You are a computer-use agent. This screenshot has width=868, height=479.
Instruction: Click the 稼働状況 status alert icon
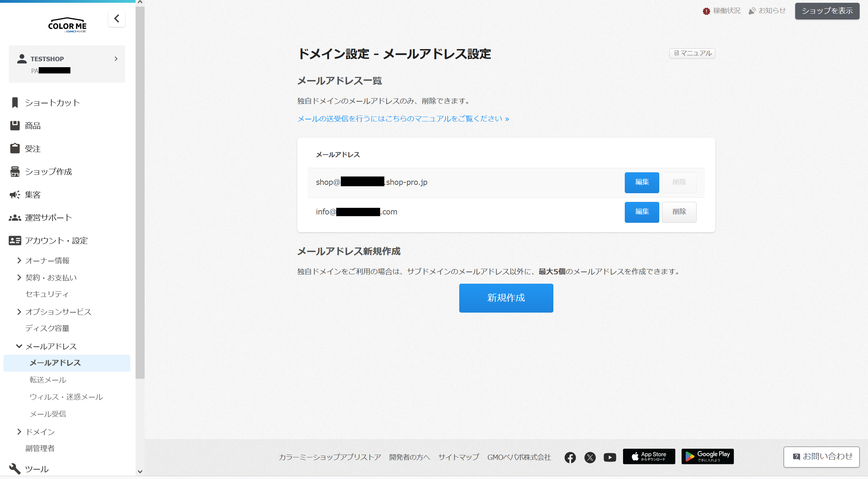(706, 11)
